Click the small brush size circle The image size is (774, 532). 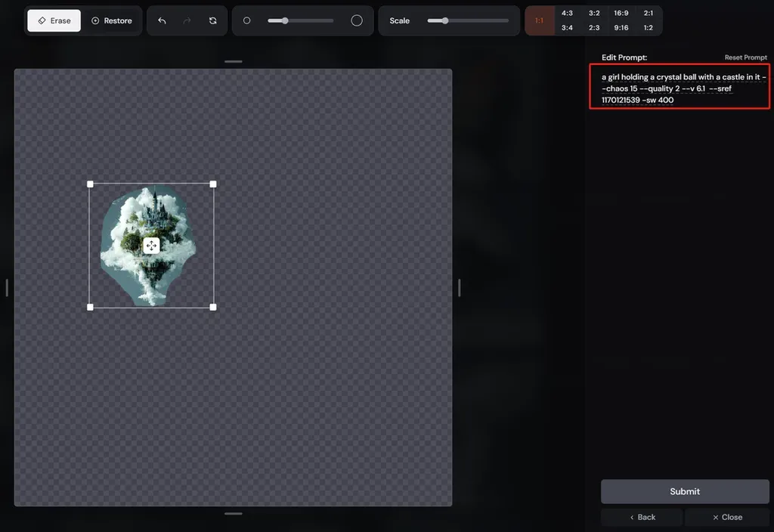coord(247,20)
